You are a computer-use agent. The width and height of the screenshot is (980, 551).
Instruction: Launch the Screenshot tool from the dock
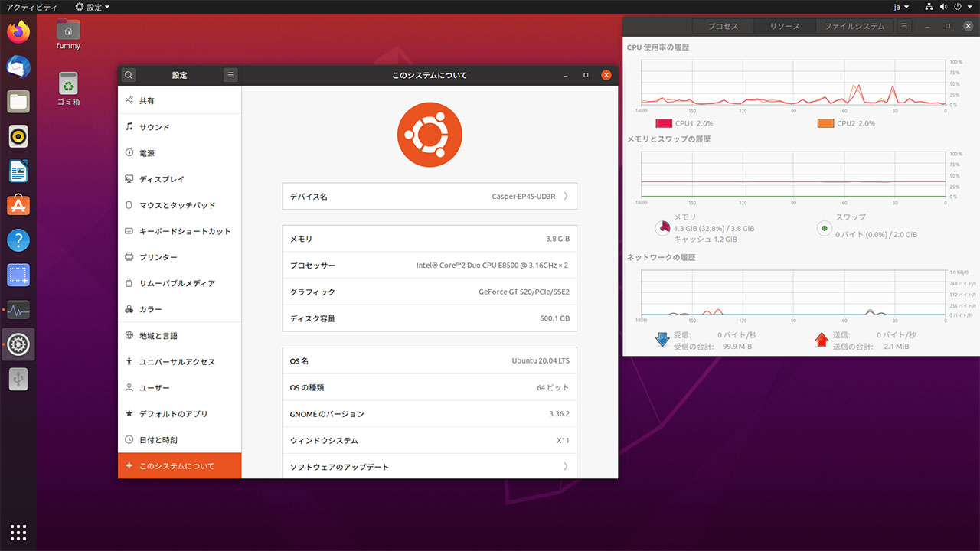[18, 275]
